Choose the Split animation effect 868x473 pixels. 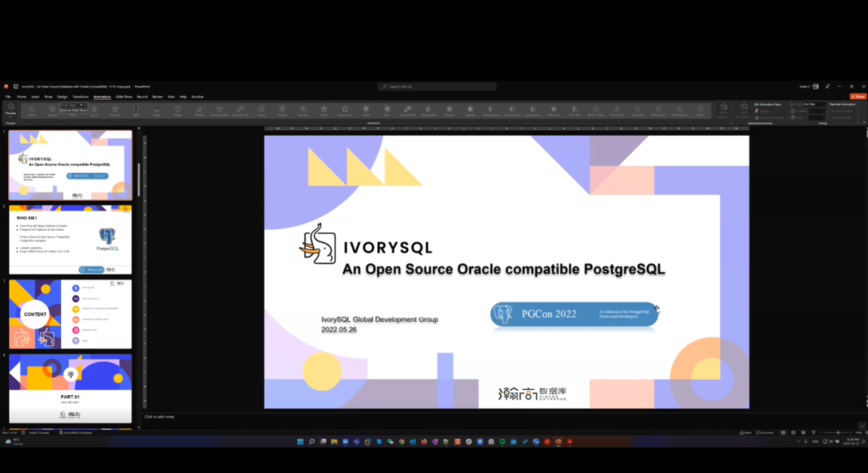pos(136,111)
